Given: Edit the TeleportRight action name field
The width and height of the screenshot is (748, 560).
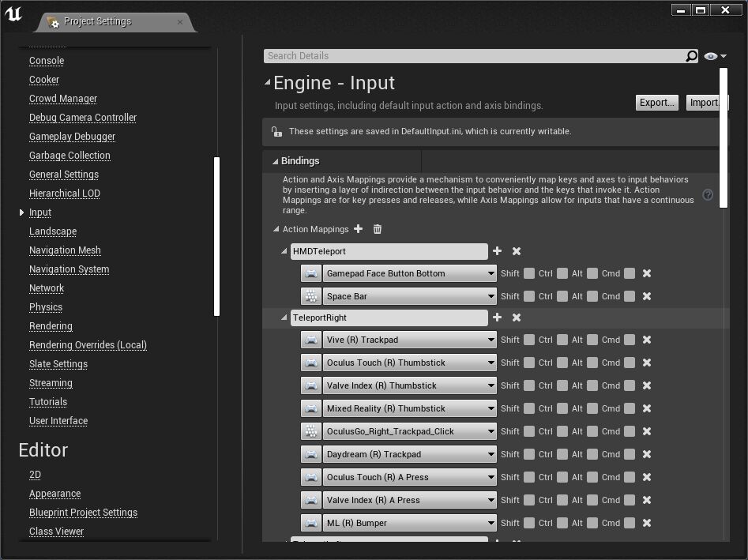Looking at the screenshot, I should pyautogui.click(x=389, y=318).
